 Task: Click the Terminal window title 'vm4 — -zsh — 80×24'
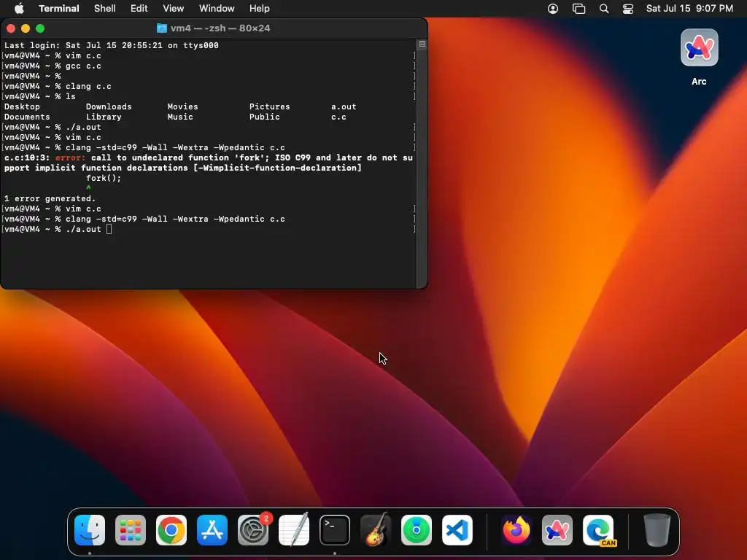coord(220,28)
